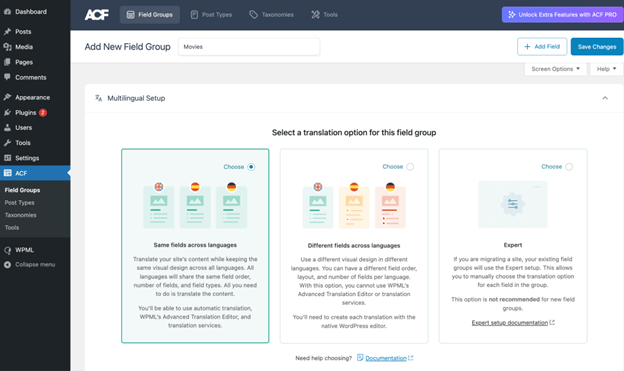Click the Dashboard icon in sidebar
Screen dimensions: 624x371
tap(7, 12)
